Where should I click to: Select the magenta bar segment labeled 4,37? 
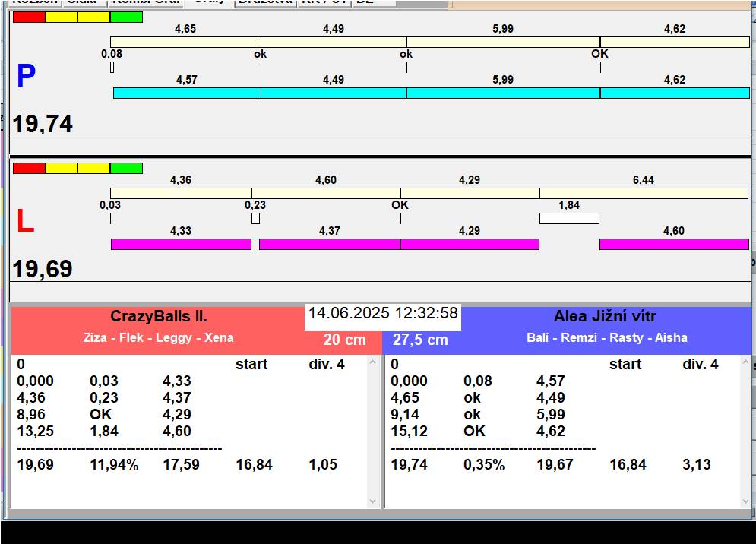point(330,244)
